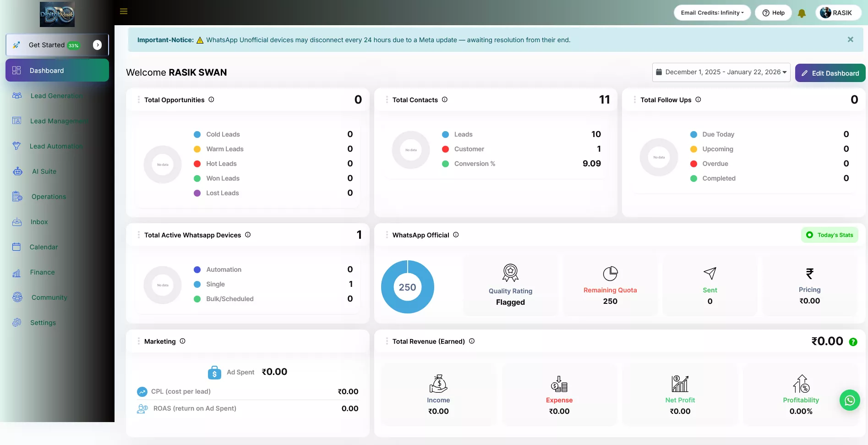Open Lead Generation in sidebar
Viewport: 868px width, 445px height.
pyautogui.click(x=56, y=96)
